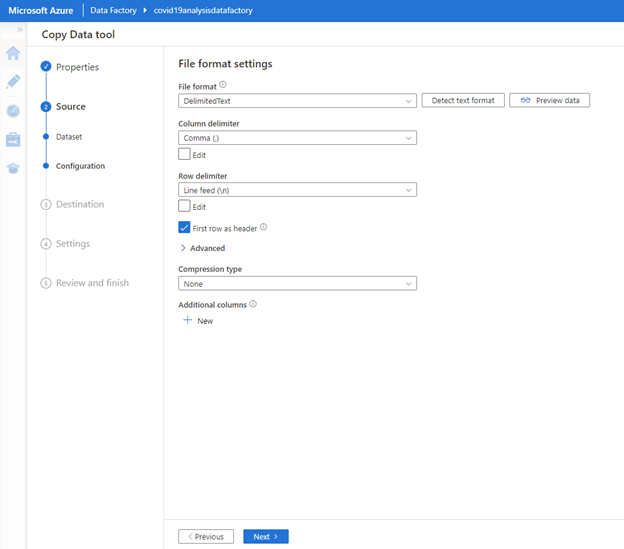Viewport: 624px width, 549px height.
Task: Click Detect text format button
Action: (463, 100)
